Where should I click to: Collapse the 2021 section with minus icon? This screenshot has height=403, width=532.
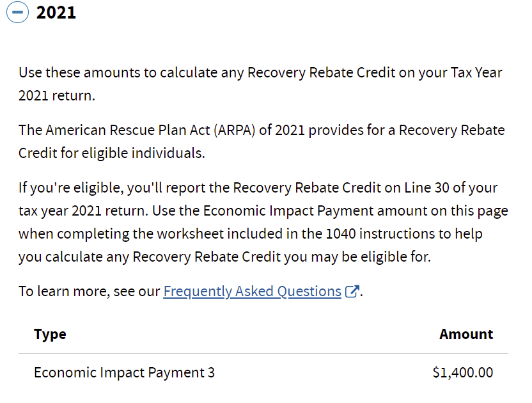(17, 12)
